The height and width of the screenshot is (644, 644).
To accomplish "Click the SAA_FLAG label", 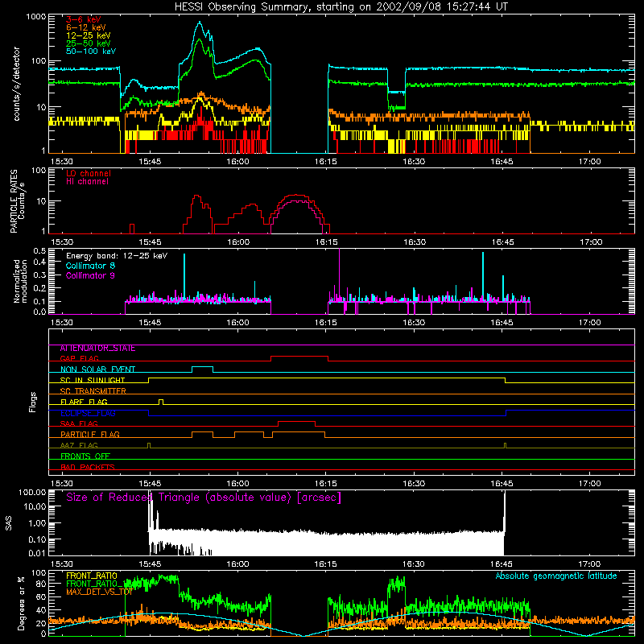I will 79,424.
